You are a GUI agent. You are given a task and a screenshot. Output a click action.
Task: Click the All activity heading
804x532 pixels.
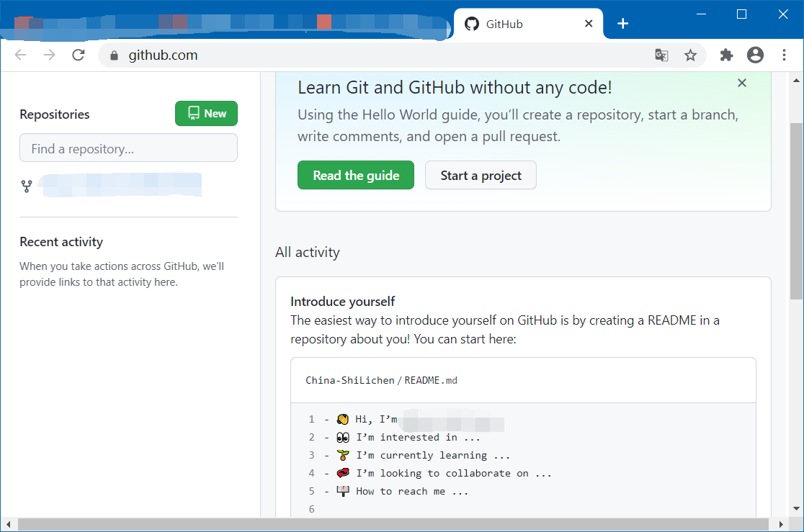coord(307,252)
